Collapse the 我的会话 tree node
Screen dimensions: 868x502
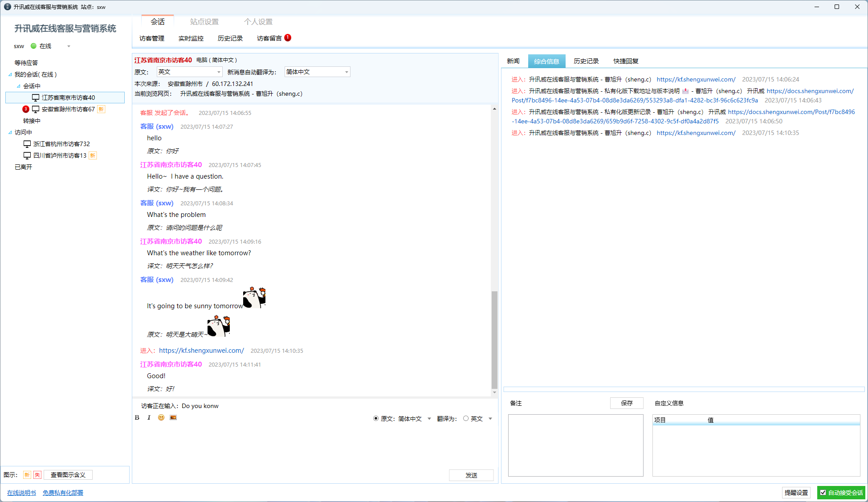(x=10, y=74)
